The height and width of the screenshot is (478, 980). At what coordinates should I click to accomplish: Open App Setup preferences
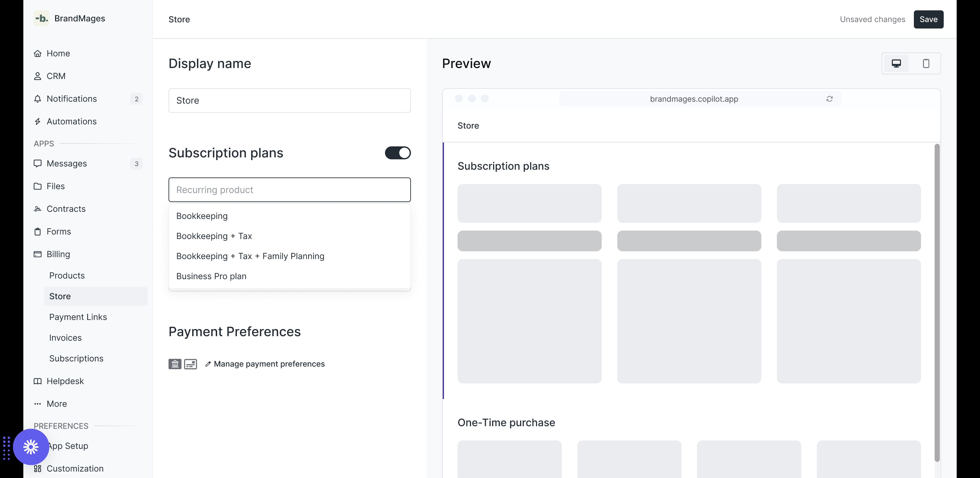tap(68, 446)
